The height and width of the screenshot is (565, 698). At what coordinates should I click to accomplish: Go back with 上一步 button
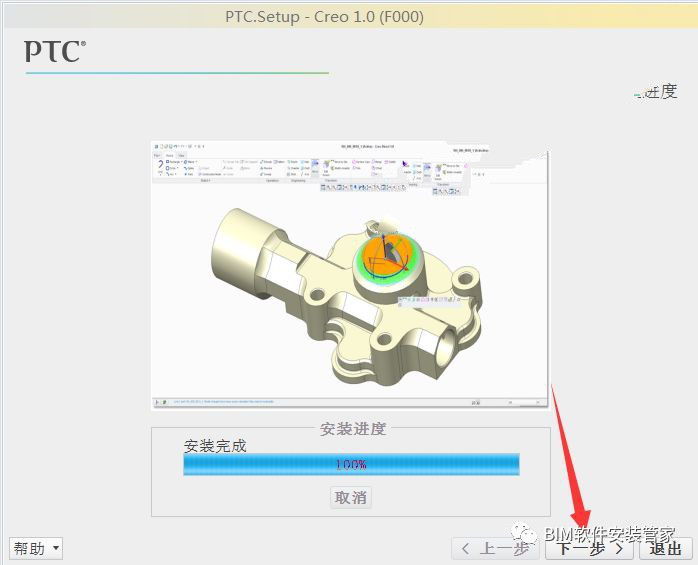pyautogui.click(x=496, y=548)
